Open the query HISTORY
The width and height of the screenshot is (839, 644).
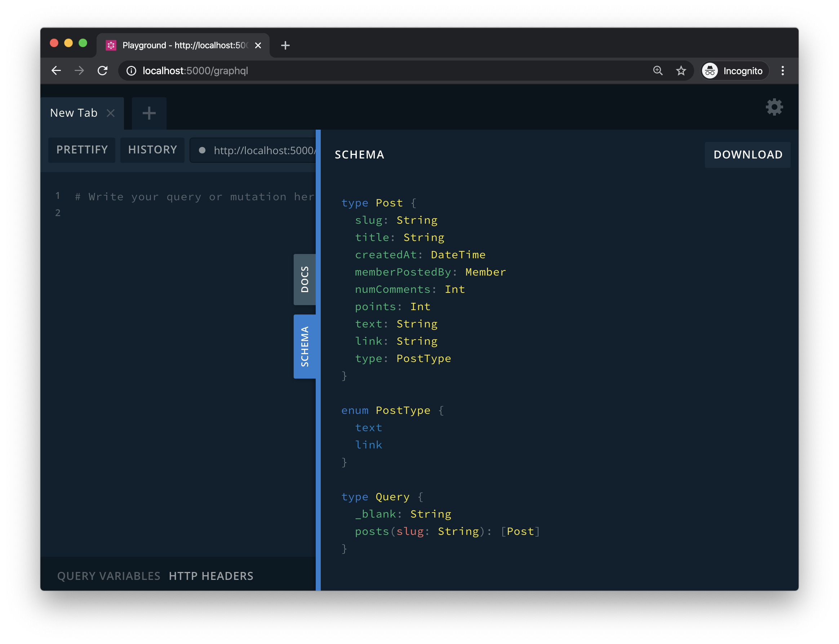pos(152,149)
